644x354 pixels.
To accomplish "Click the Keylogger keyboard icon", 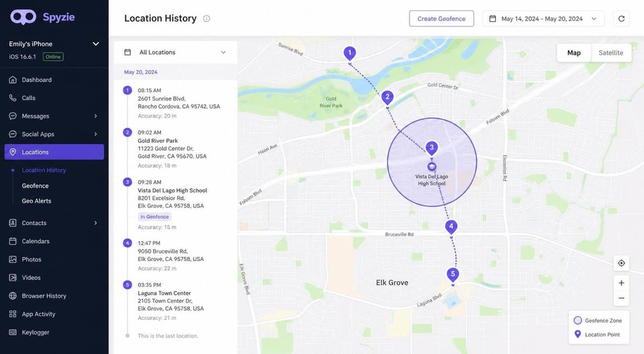I will point(13,332).
